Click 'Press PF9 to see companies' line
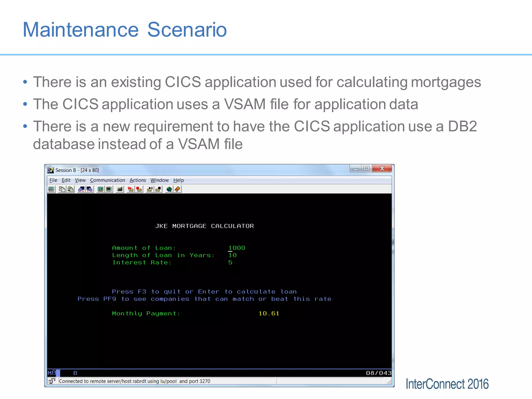The height and width of the screenshot is (399, 532). [204, 299]
